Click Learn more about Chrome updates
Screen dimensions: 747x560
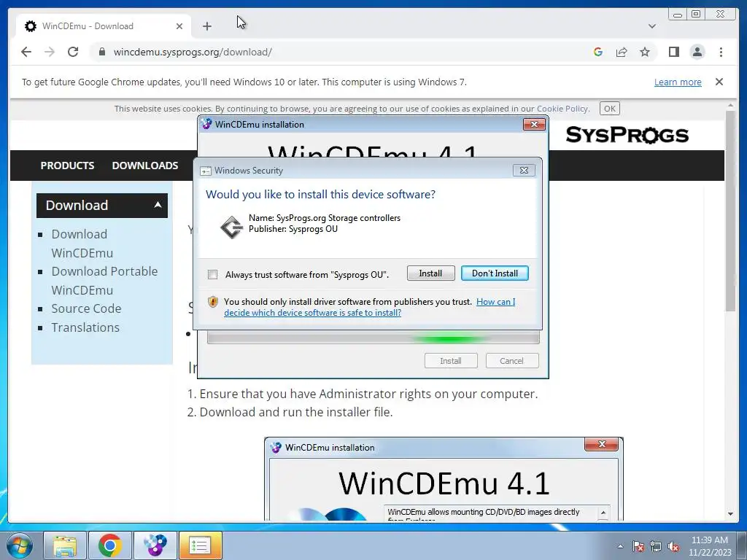click(x=678, y=82)
